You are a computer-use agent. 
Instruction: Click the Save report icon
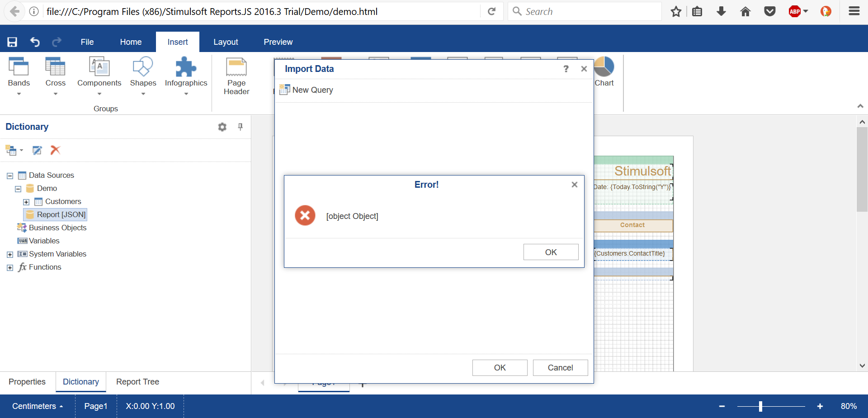click(12, 42)
